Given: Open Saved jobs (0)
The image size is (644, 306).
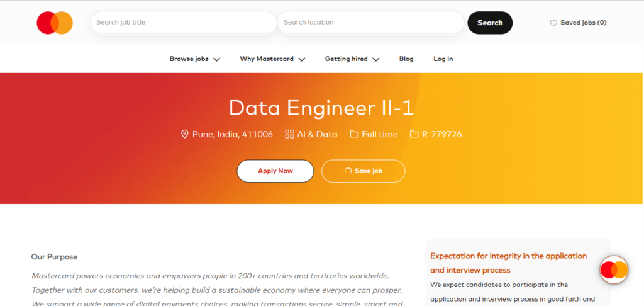Looking at the screenshot, I should pyautogui.click(x=579, y=23).
